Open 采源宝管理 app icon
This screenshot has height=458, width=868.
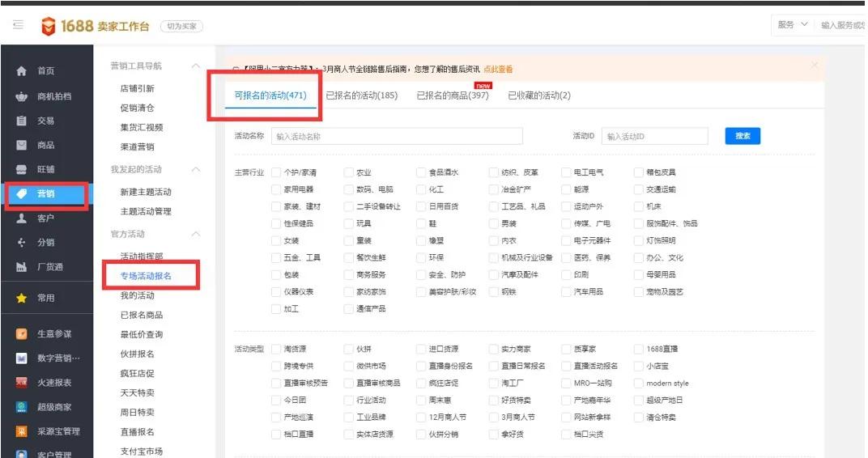[x=22, y=431]
